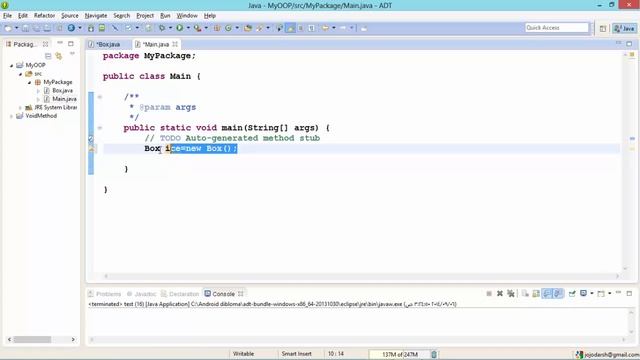Open the Navigate menu

[x=96, y=16]
